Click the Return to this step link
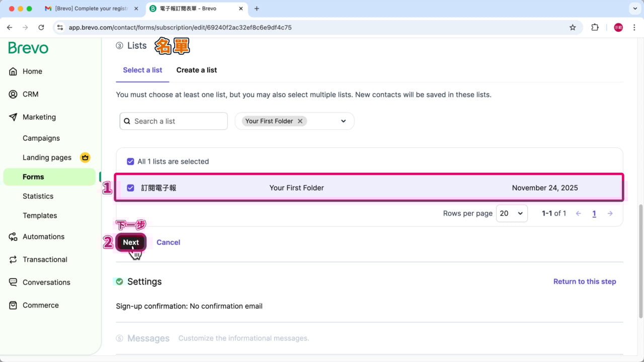Screen dimensions: 644x362 pyautogui.click(x=585, y=282)
